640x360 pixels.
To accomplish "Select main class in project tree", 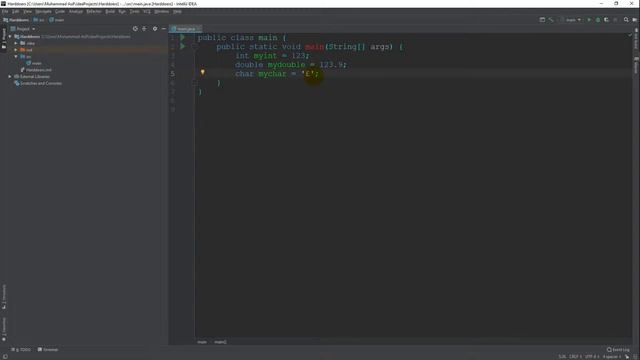I will click(34, 63).
